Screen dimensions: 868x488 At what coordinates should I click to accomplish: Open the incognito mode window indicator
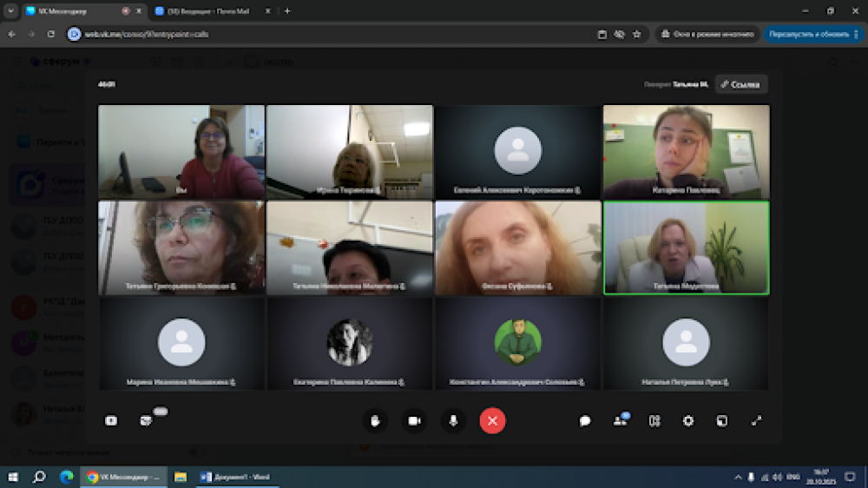click(x=707, y=35)
